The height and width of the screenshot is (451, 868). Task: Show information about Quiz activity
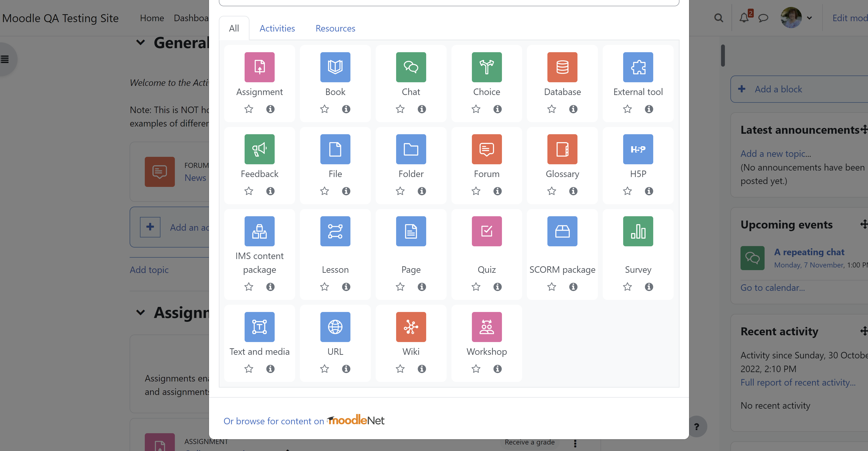click(497, 287)
